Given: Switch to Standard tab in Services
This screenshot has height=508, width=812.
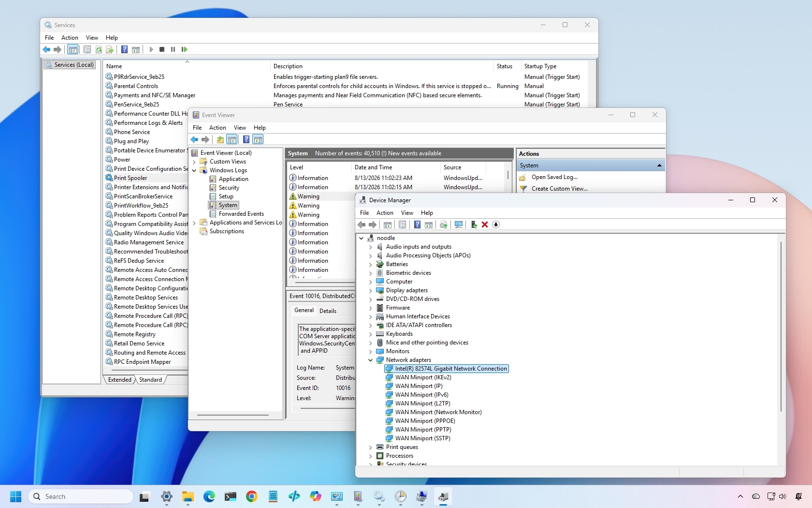Looking at the screenshot, I should click(150, 380).
